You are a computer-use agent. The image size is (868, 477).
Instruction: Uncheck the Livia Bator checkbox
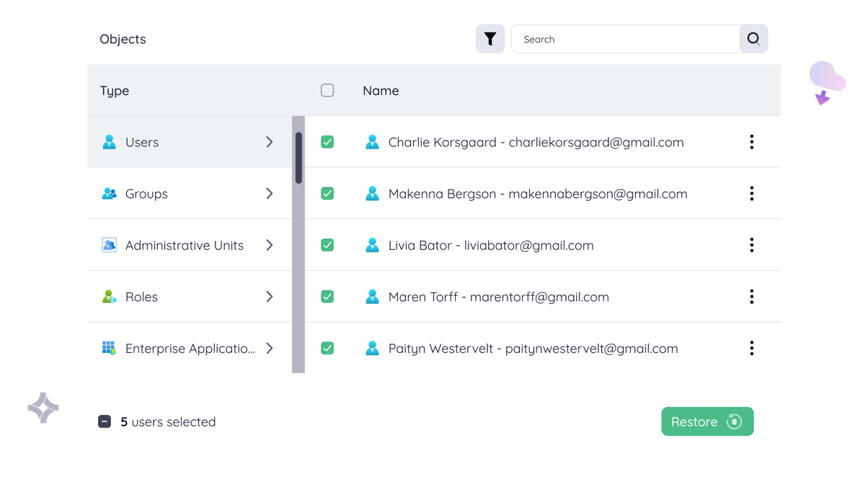tap(327, 245)
